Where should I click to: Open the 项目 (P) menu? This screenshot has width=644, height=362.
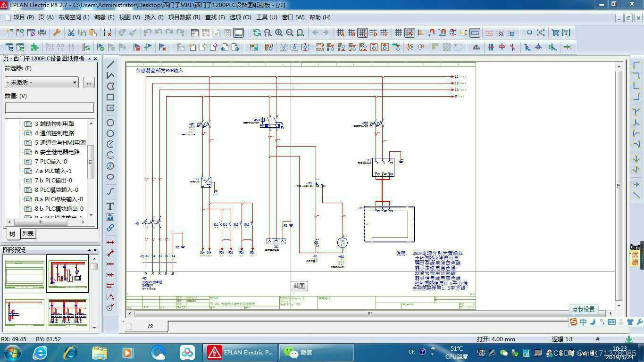23,17
